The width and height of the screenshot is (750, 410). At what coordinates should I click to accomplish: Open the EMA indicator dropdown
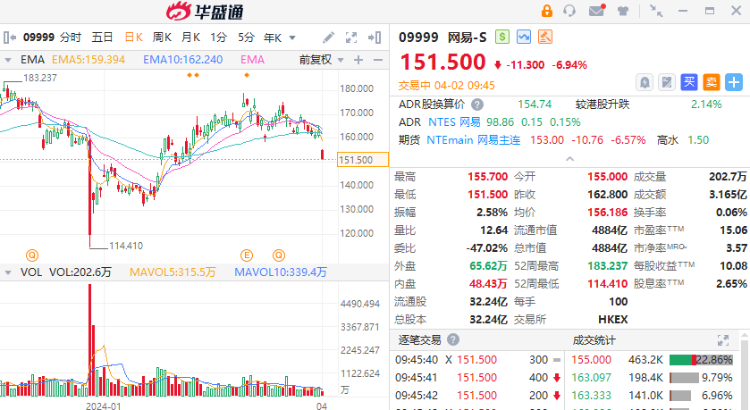pos(8,60)
